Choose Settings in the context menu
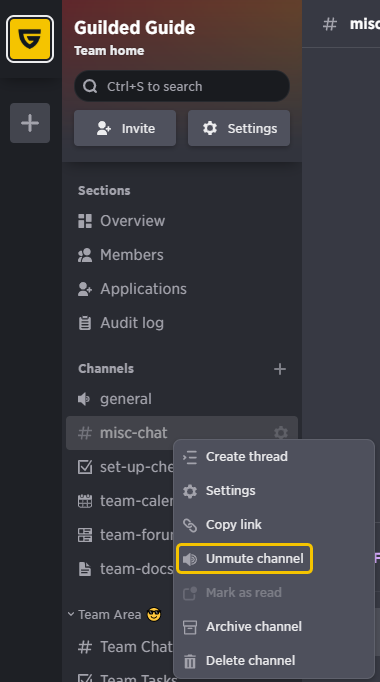Viewport: 380px width, 682px height. point(273,491)
